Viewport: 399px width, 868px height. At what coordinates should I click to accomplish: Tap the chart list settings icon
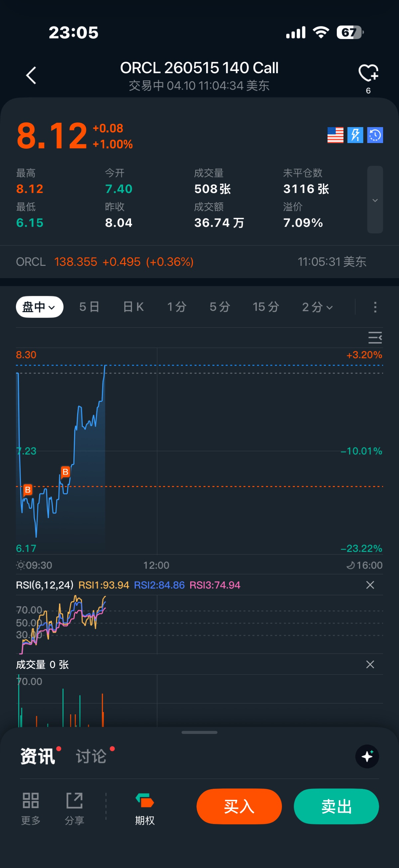[375, 338]
